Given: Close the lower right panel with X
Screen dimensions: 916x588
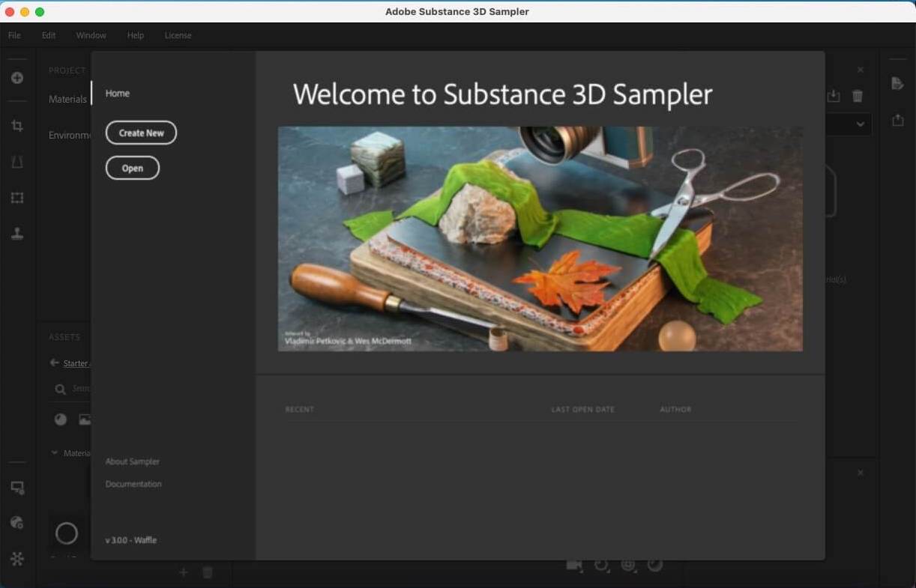Looking at the screenshot, I should coord(861,473).
